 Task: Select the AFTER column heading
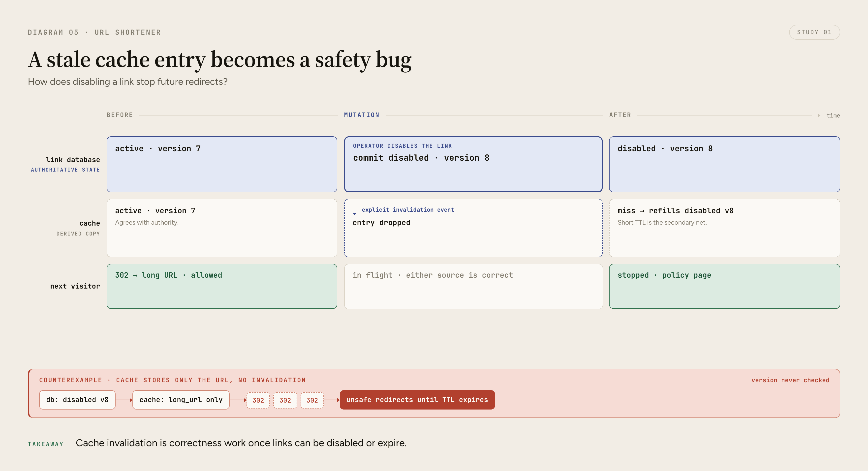pos(620,115)
